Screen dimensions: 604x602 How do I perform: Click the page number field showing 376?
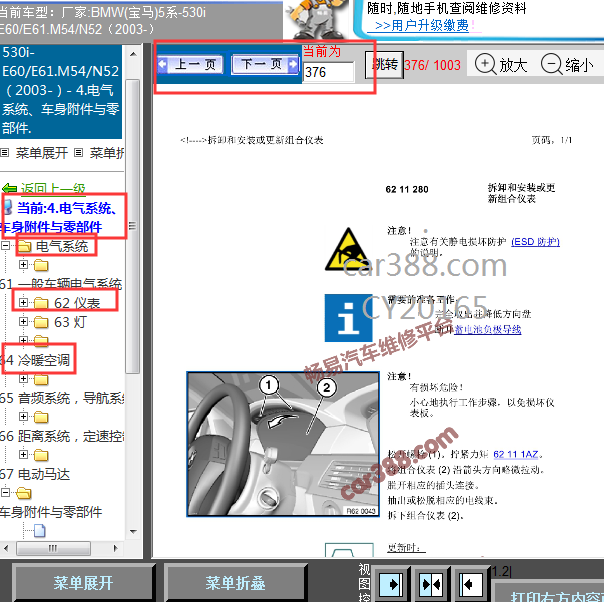pyautogui.click(x=328, y=72)
